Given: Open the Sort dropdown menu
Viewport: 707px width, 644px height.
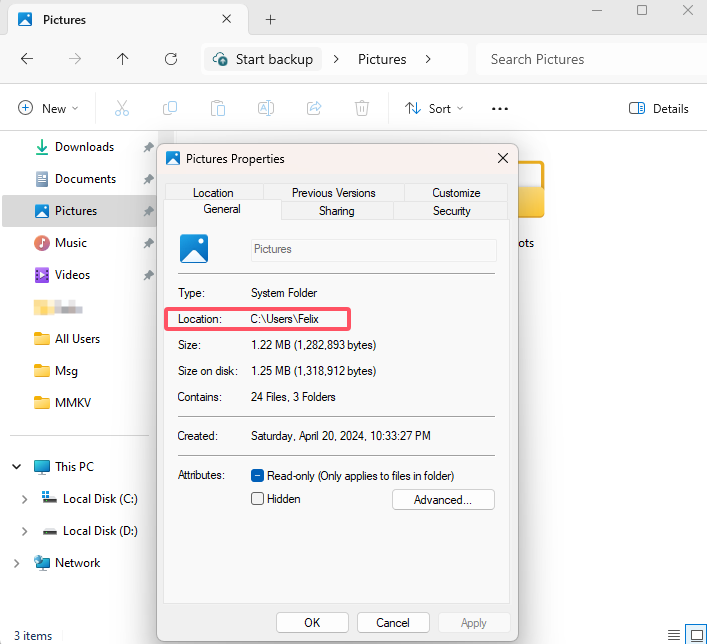Looking at the screenshot, I should click(x=434, y=108).
